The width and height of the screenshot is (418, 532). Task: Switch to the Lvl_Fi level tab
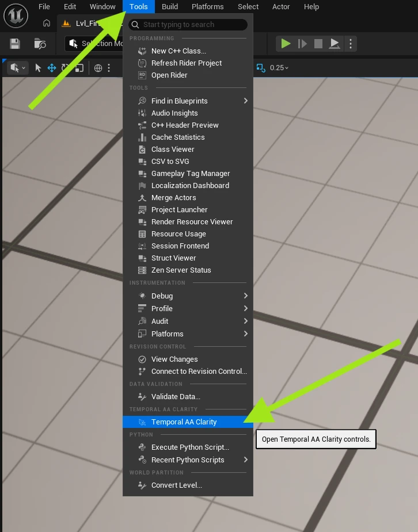tap(89, 23)
